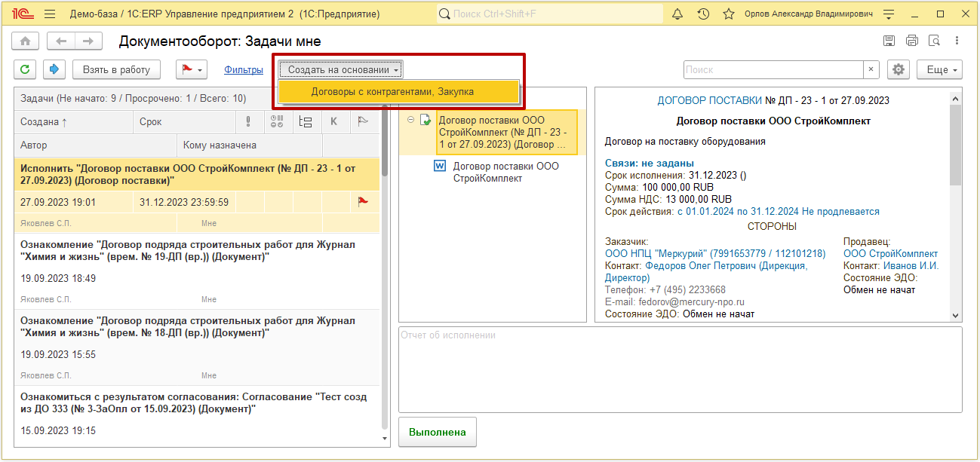Select Договоры с контрагентами, Закупка

398,91
